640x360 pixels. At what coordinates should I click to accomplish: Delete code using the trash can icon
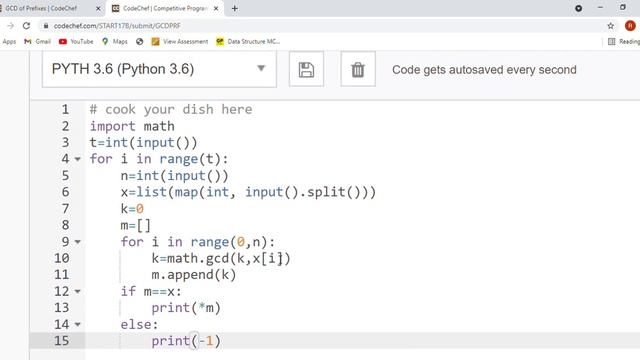358,69
